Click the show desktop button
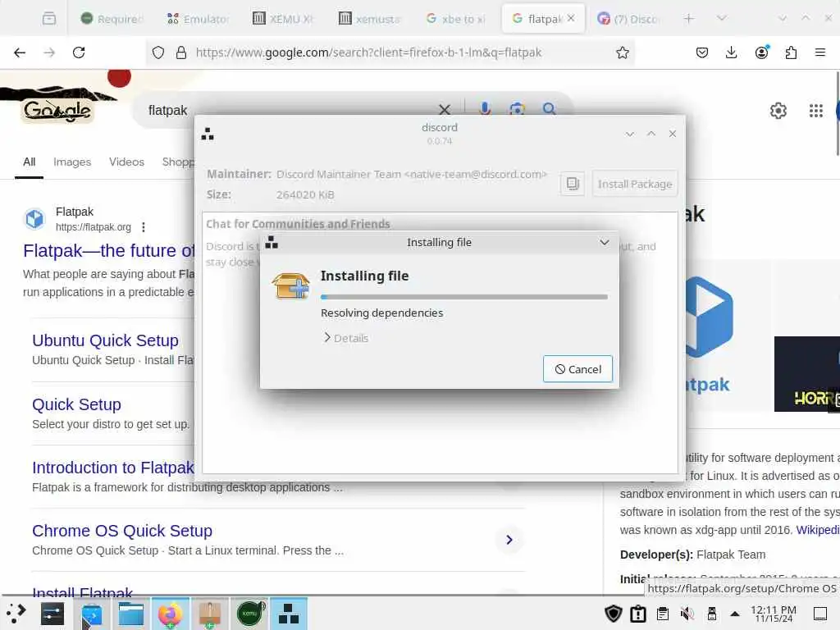Image resolution: width=840 pixels, height=630 pixels. 820,614
